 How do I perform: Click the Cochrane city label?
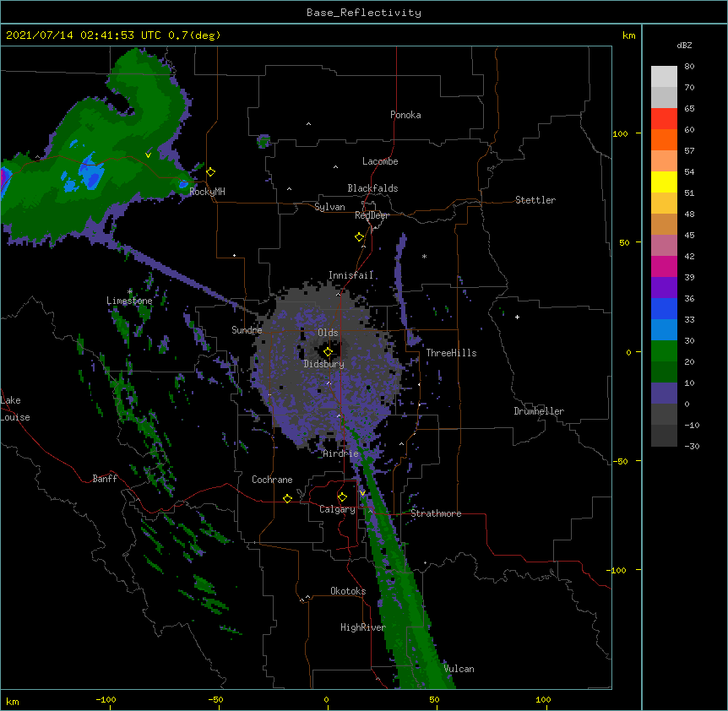tap(272, 480)
